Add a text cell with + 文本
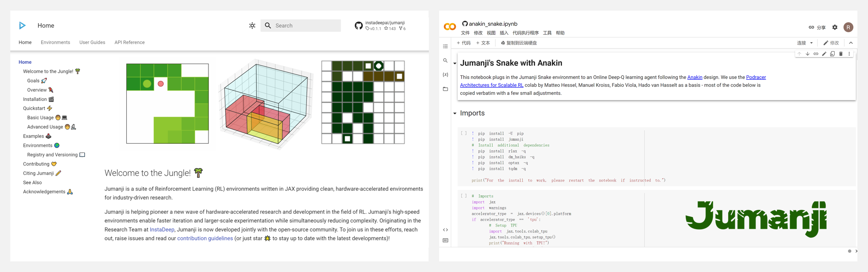Screen dimensions: 868x272 point(483,43)
